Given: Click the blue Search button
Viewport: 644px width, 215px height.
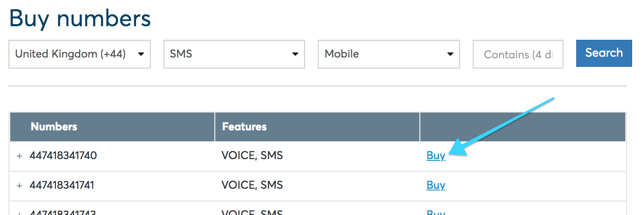Looking at the screenshot, I should [x=604, y=53].
